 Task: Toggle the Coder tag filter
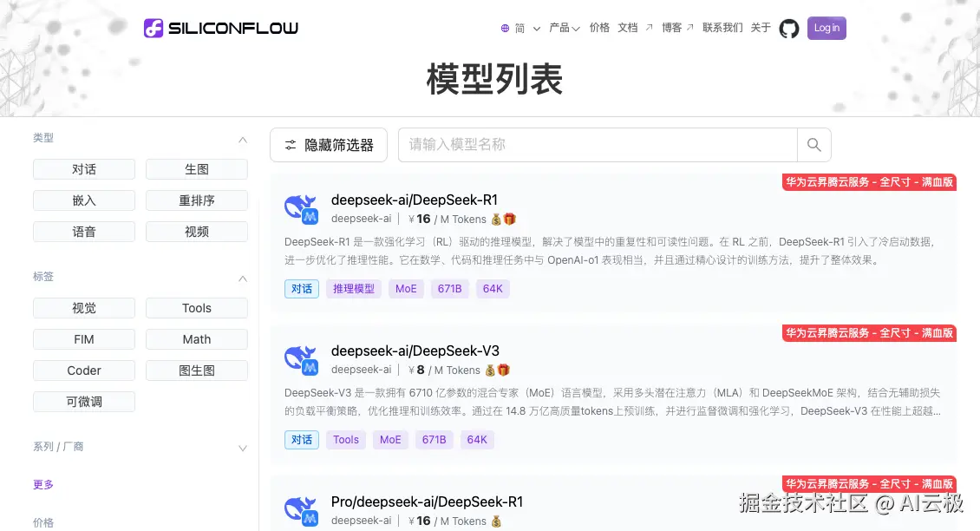[x=84, y=370]
